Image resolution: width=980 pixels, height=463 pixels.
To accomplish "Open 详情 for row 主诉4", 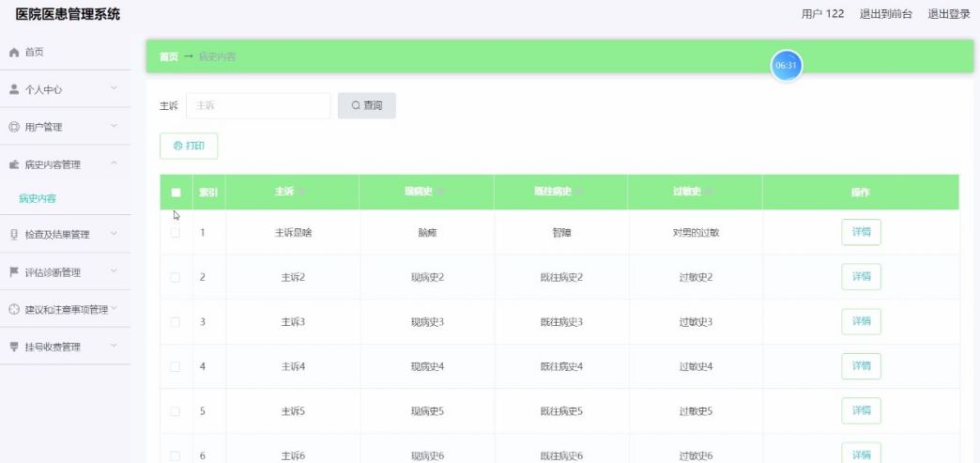I will pos(861,366).
